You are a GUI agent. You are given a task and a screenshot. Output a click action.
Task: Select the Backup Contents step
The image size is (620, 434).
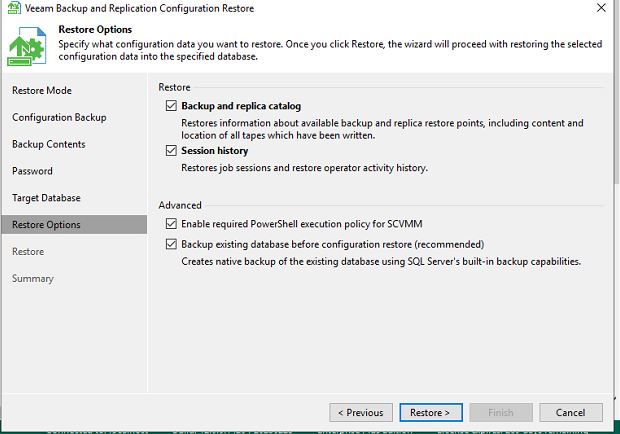49,145
